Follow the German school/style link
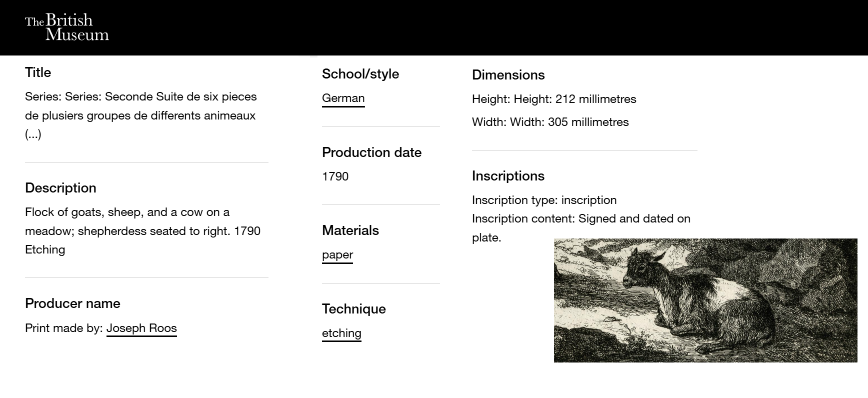This screenshot has width=868, height=398. (x=343, y=98)
